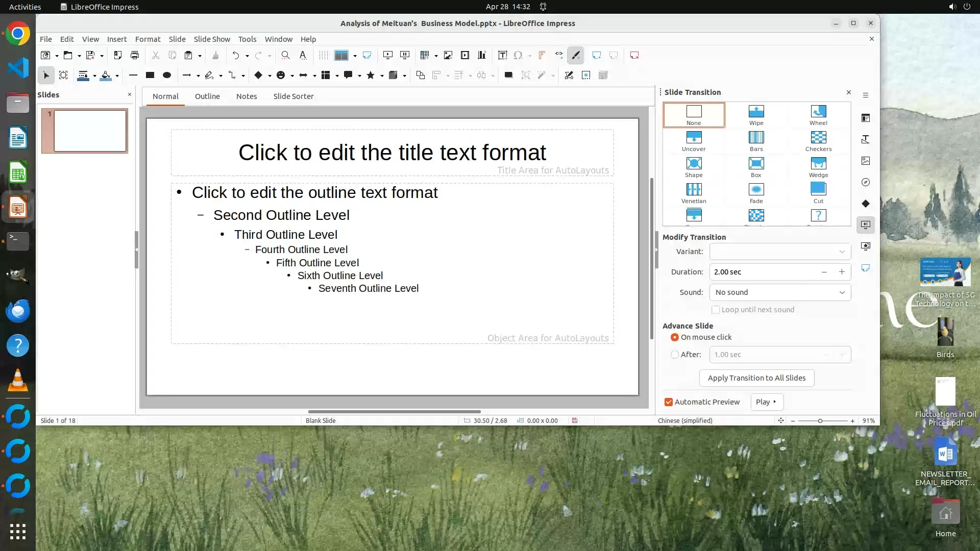The height and width of the screenshot is (551, 980).
Task: Select the Venetian transition
Action: [x=693, y=193]
